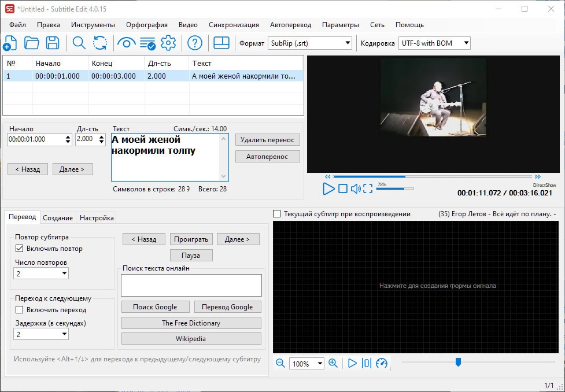
Task: Run spell check from toolbar
Action: click(147, 43)
